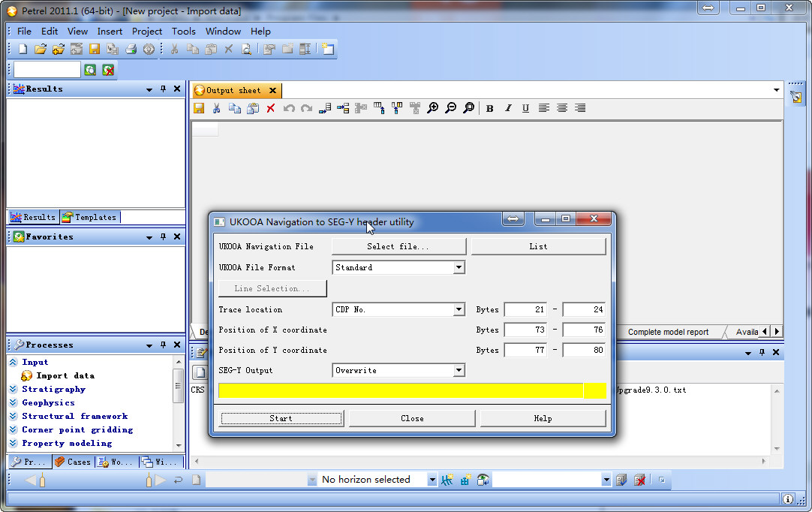Click Paste icon in Output sheet toolbar
This screenshot has height=512, width=812.
point(253,108)
